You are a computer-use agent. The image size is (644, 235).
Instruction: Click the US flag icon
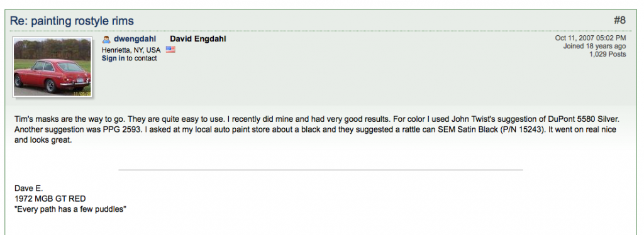[x=170, y=50]
